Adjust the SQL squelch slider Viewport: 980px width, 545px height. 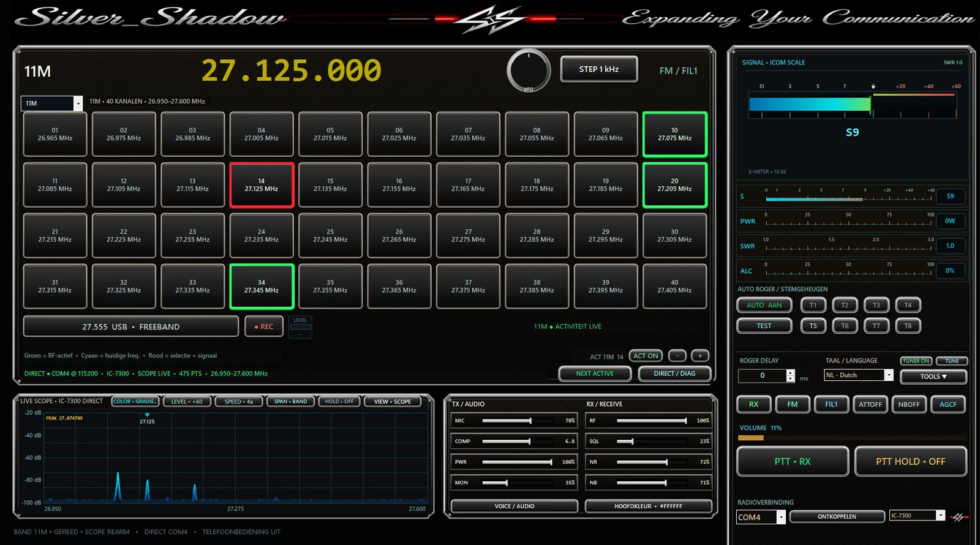pyautogui.click(x=652, y=442)
